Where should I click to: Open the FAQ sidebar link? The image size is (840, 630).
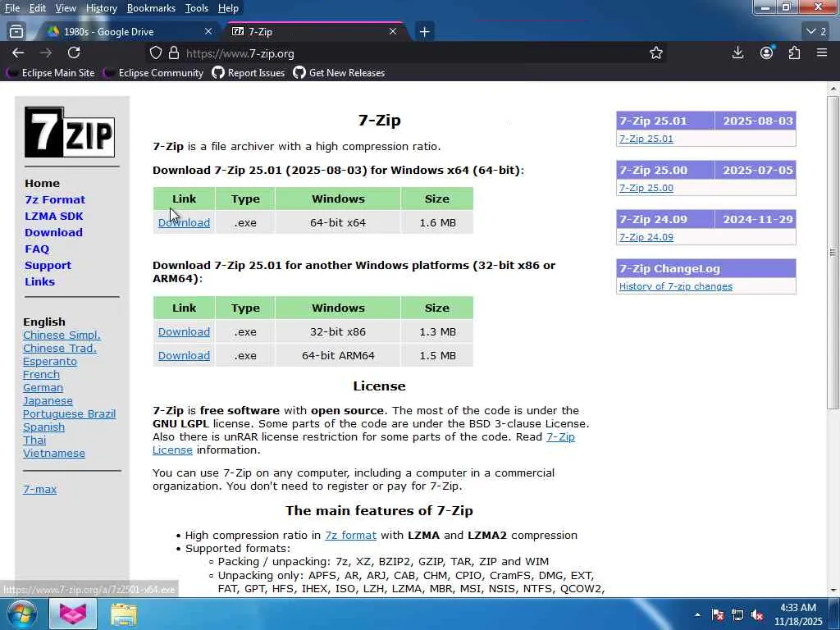[x=37, y=249]
